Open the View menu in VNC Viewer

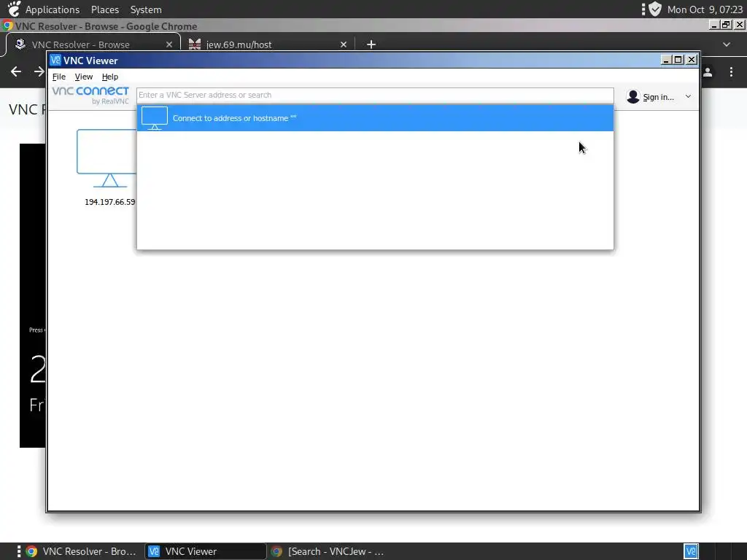point(83,77)
